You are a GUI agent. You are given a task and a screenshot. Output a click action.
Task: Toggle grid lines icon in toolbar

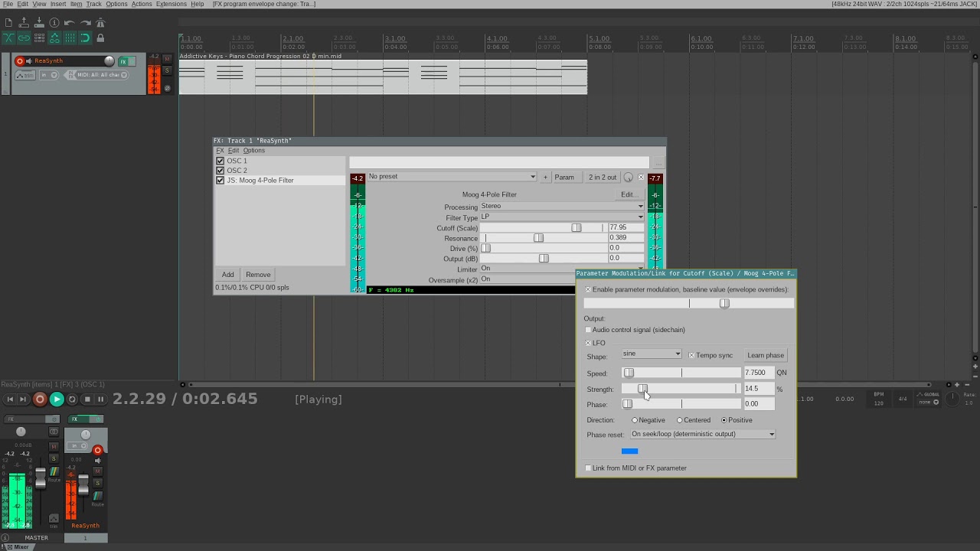70,37
